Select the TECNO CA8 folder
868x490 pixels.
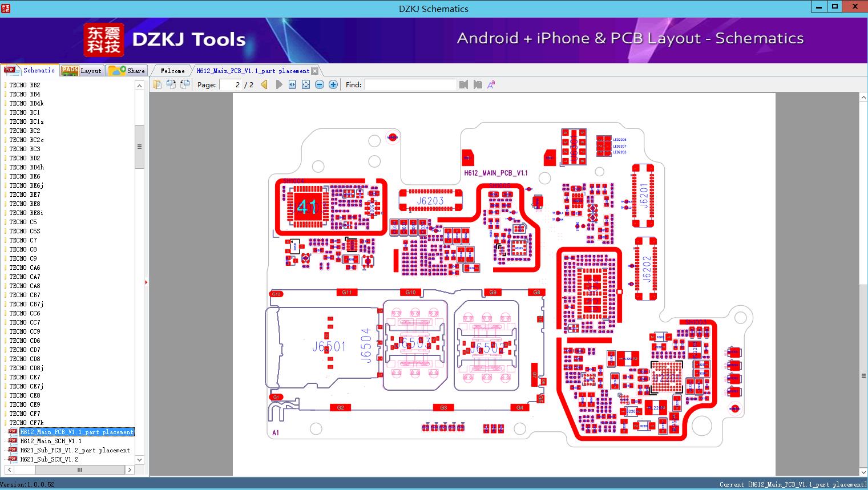(25, 286)
